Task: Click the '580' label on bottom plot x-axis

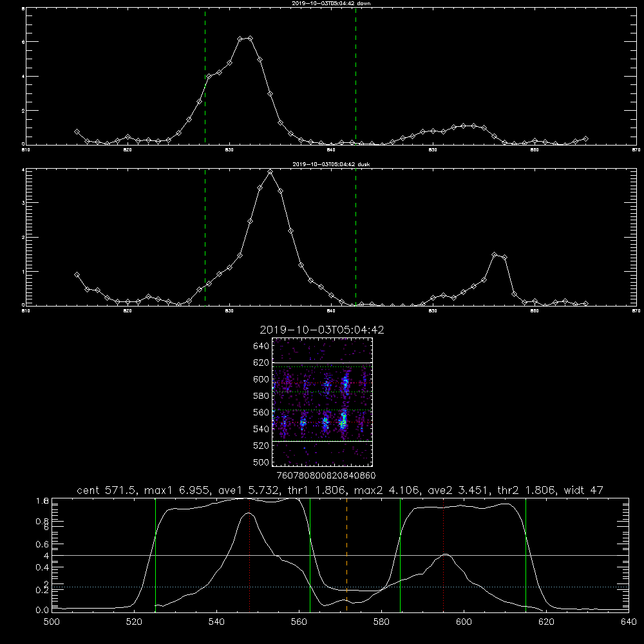Action: 381,622
